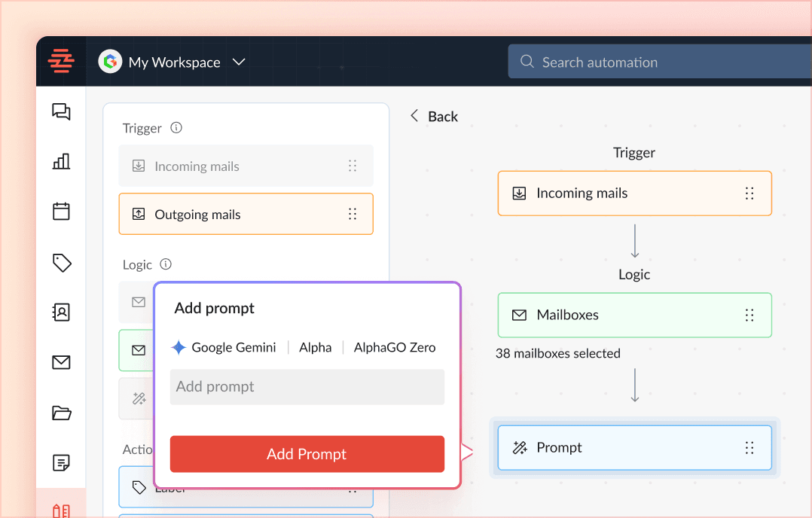Select the Mailboxes node on canvas
The height and width of the screenshot is (518, 812).
[635, 315]
